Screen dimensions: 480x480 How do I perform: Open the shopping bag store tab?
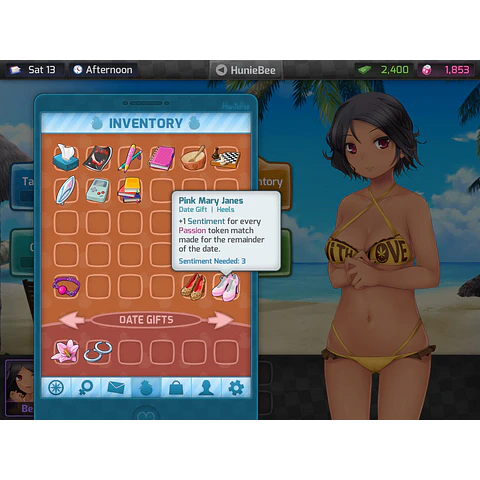point(176,388)
